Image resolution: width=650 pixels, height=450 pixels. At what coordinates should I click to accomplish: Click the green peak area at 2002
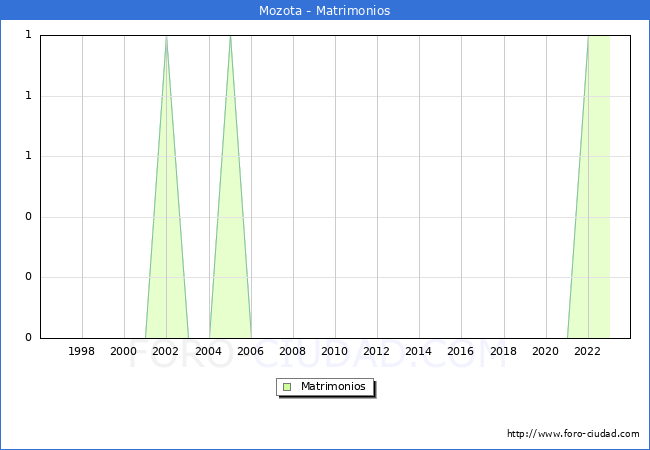pos(166,250)
